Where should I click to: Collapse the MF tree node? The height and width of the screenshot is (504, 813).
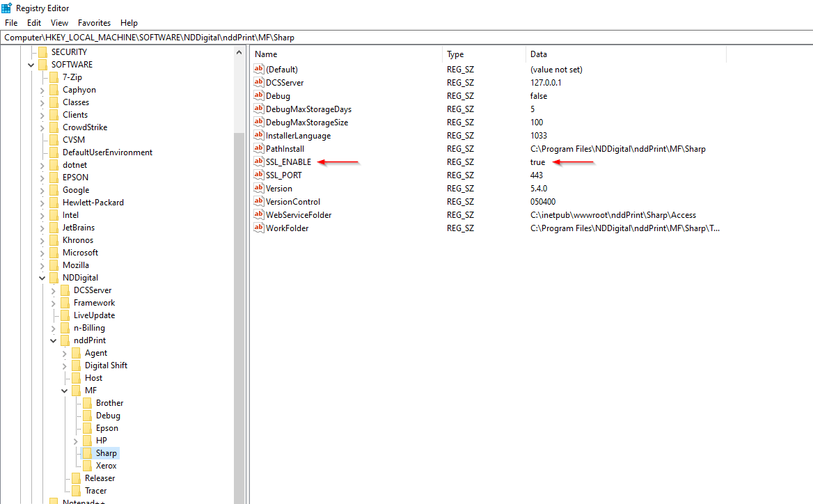tap(65, 391)
